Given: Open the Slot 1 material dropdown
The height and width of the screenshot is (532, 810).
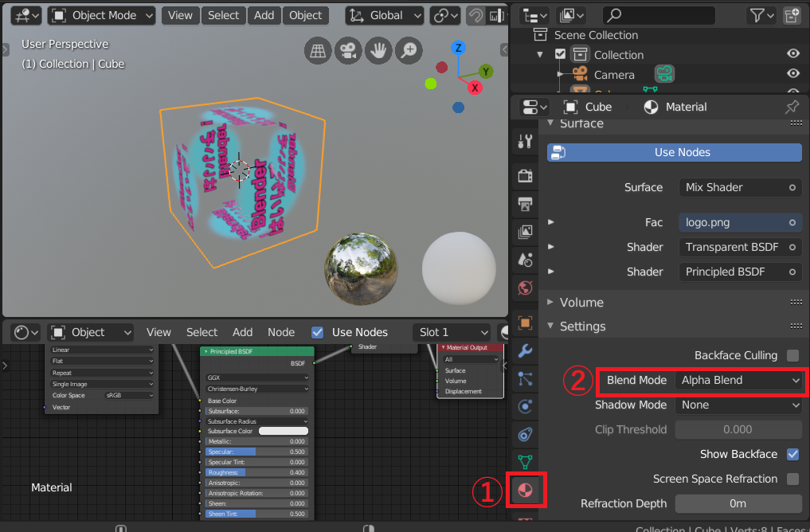Looking at the screenshot, I should point(452,332).
